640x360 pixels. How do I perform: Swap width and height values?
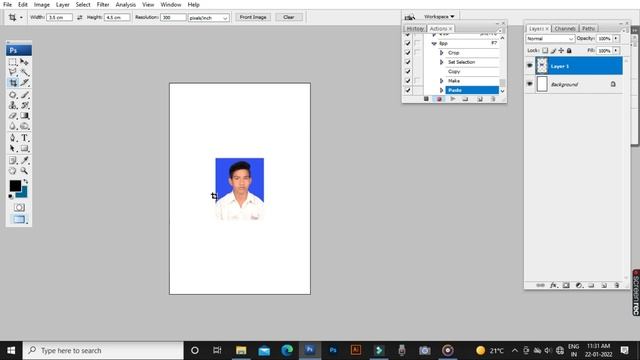(x=80, y=17)
